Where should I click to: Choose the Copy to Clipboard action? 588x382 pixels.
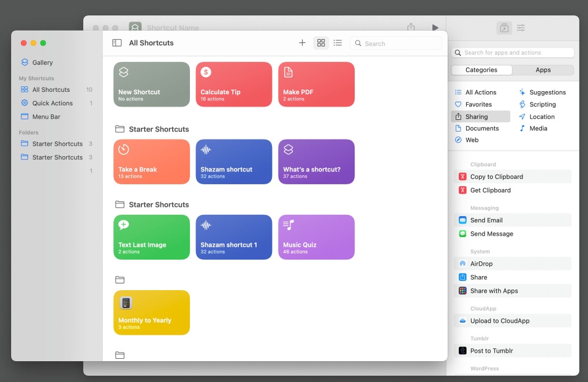click(x=513, y=176)
